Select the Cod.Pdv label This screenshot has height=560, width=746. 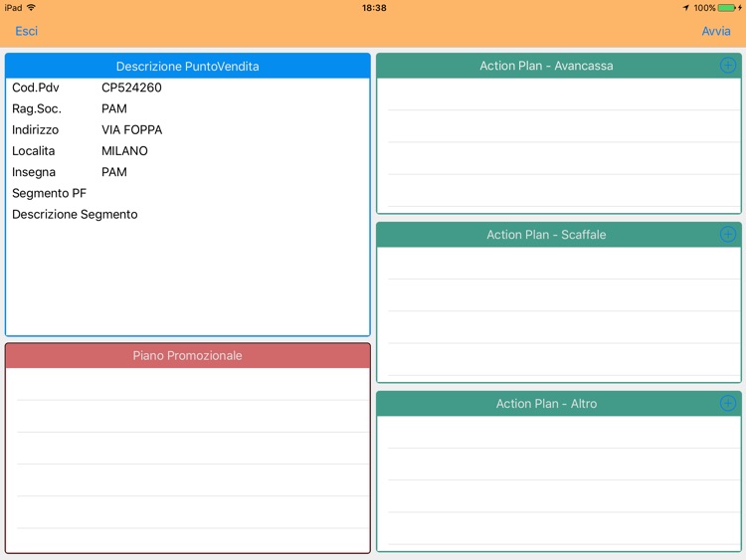(x=36, y=88)
